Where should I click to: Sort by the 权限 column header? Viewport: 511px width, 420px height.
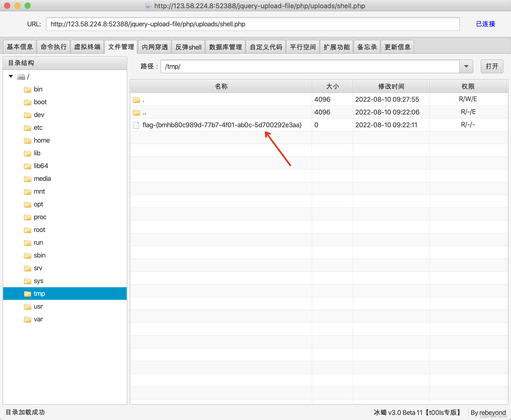[x=468, y=86]
